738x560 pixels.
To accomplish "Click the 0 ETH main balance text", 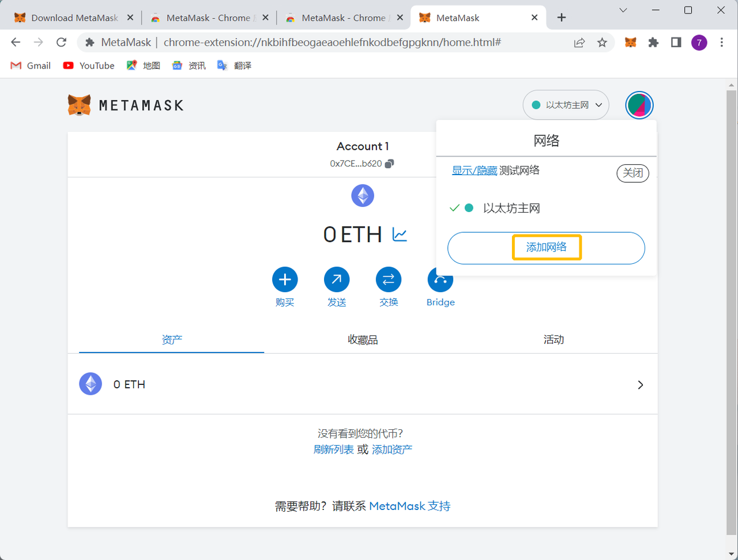I will 353,234.
